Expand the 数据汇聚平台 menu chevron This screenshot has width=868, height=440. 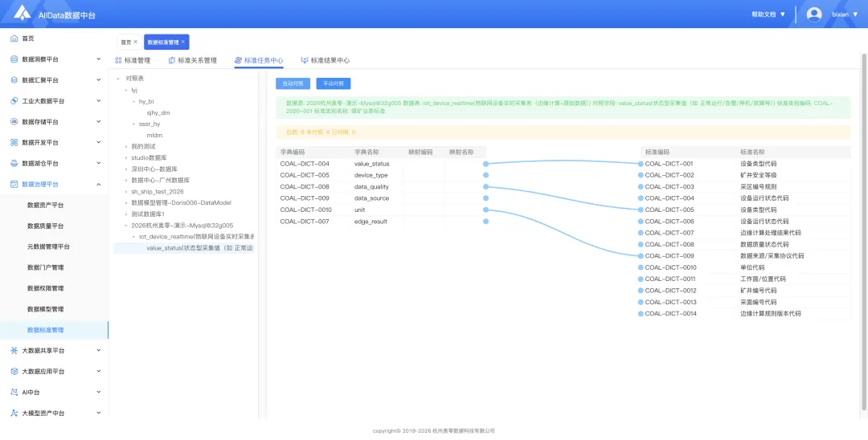pos(99,80)
